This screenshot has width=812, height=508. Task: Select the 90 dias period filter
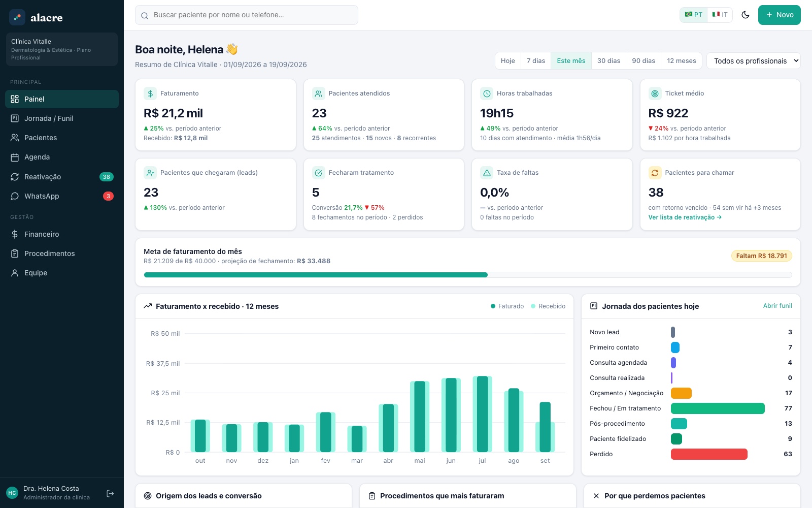(644, 61)
